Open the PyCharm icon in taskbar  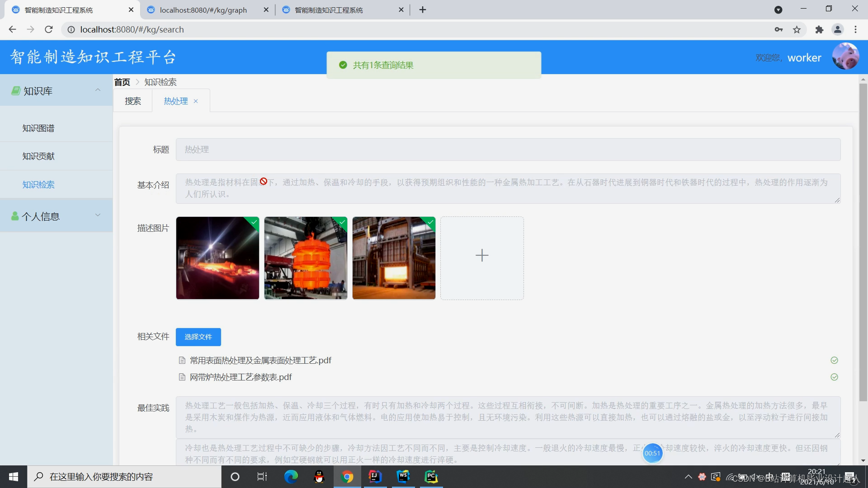pos(431,477)
